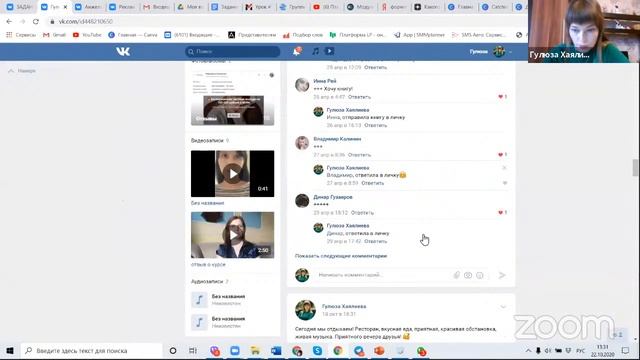Open Динар Гузаеров's profile link
640x360 pixels.
(x=333, y=197)
